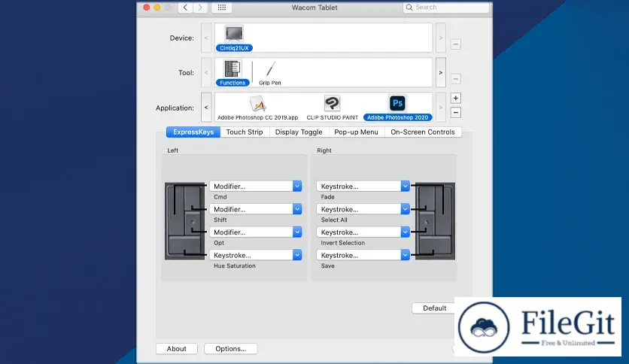Select CLIP STUDIO PAINT application icon

coord(332,108)
